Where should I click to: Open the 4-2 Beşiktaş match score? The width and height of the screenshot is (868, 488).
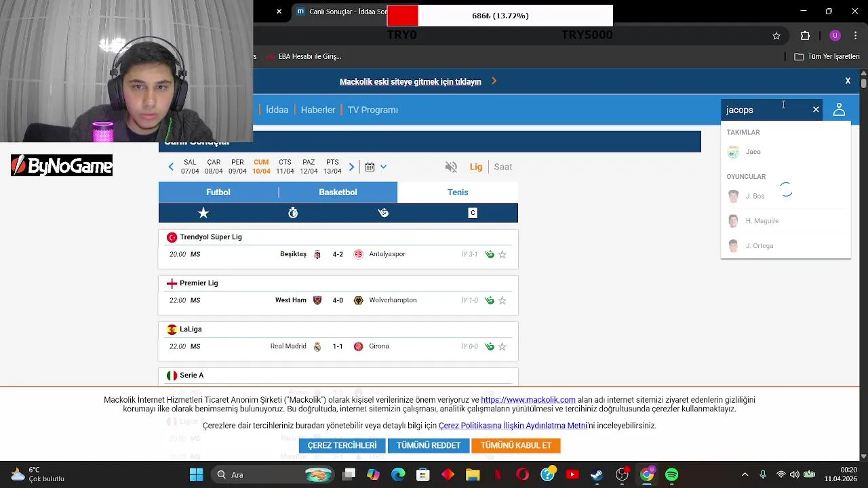tap(338, 254)
